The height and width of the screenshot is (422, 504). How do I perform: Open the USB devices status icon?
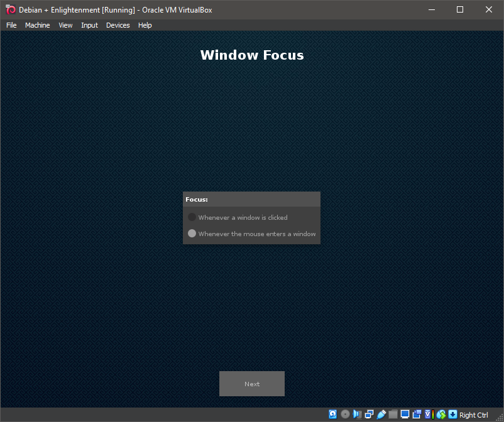pyautogui.click(x=381, y=414)
